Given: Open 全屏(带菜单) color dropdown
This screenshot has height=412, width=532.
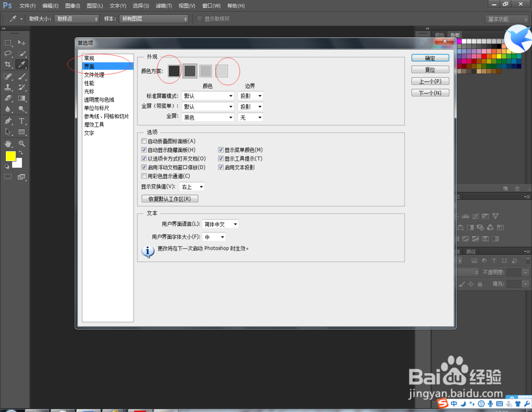Looking at the screenshot, I should 208,106.
